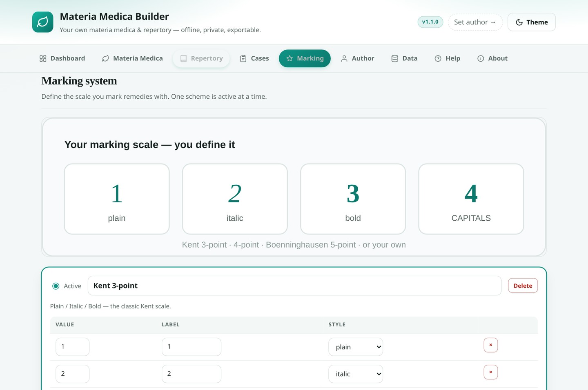Click the v1.1.0 version badge
The height and width of the screenshot is (390, 588).
point(430,22)
